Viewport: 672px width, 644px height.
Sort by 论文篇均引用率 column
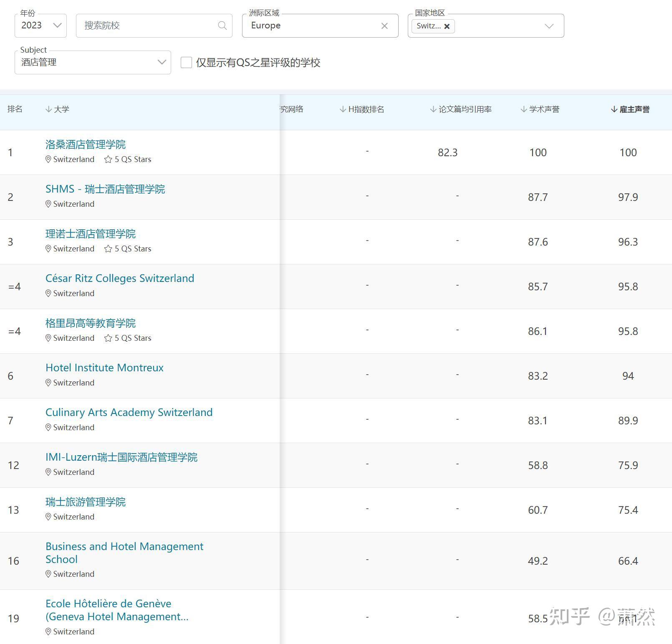click(461, 109)
